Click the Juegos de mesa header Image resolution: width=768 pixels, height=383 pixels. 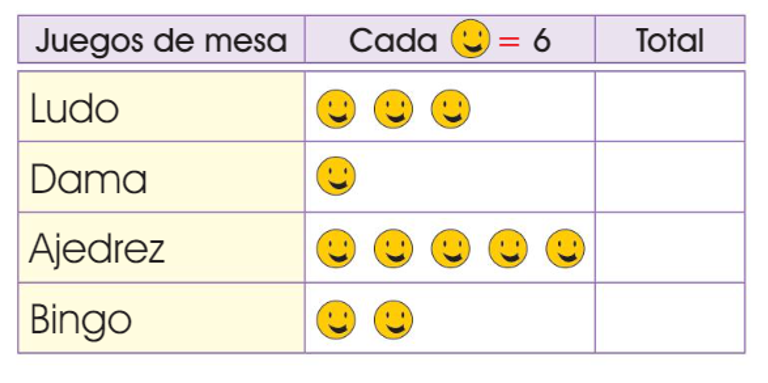(x=162, y=39)
